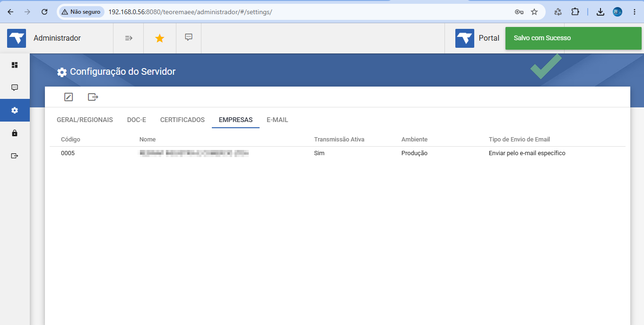The width and height of the screenshot is (644, 325).
Task: Open the padlock security icon in the sidebar
Action: pyautogui.click(x=15, y=133)
